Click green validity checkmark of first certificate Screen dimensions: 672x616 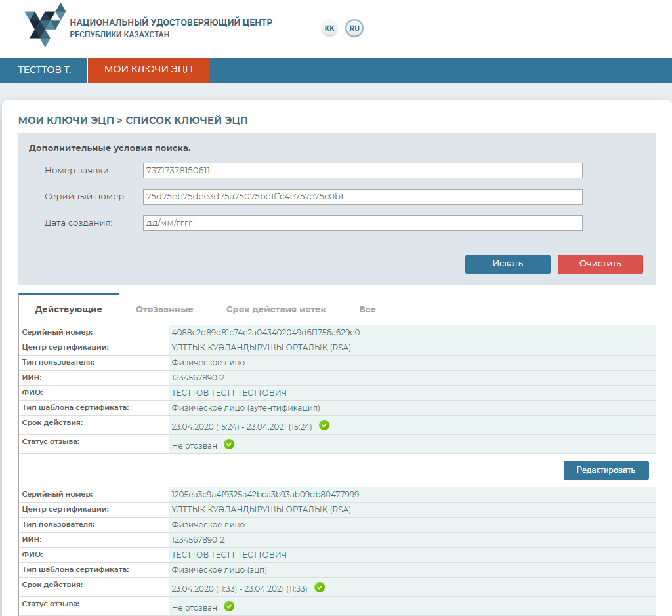[x=324, y=425]
